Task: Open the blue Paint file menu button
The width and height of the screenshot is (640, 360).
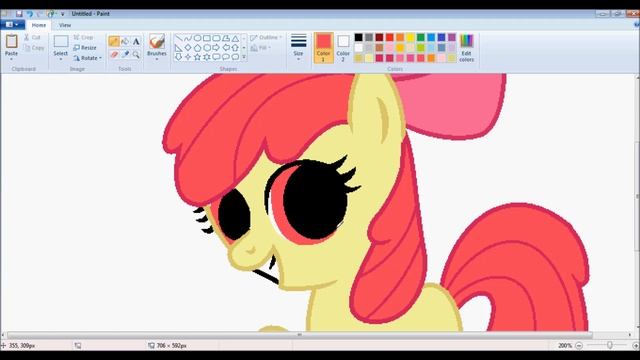Action: coord(13,25)
